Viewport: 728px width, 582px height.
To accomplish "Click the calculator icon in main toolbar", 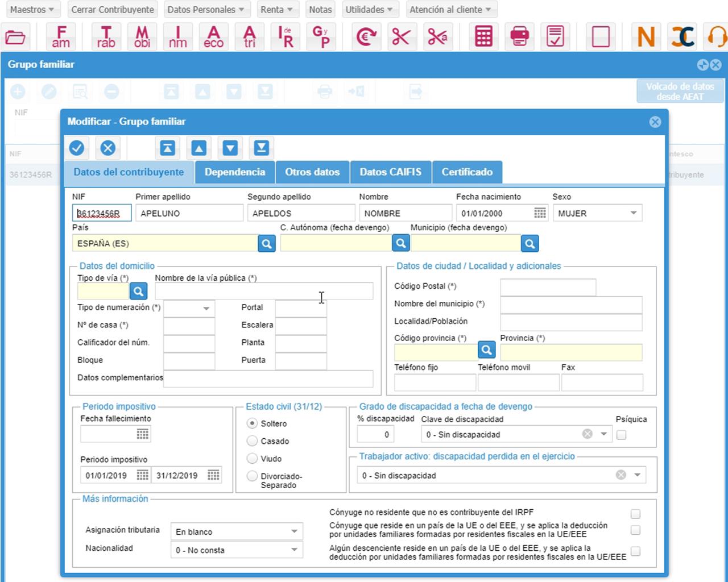I will coord(483,37).
